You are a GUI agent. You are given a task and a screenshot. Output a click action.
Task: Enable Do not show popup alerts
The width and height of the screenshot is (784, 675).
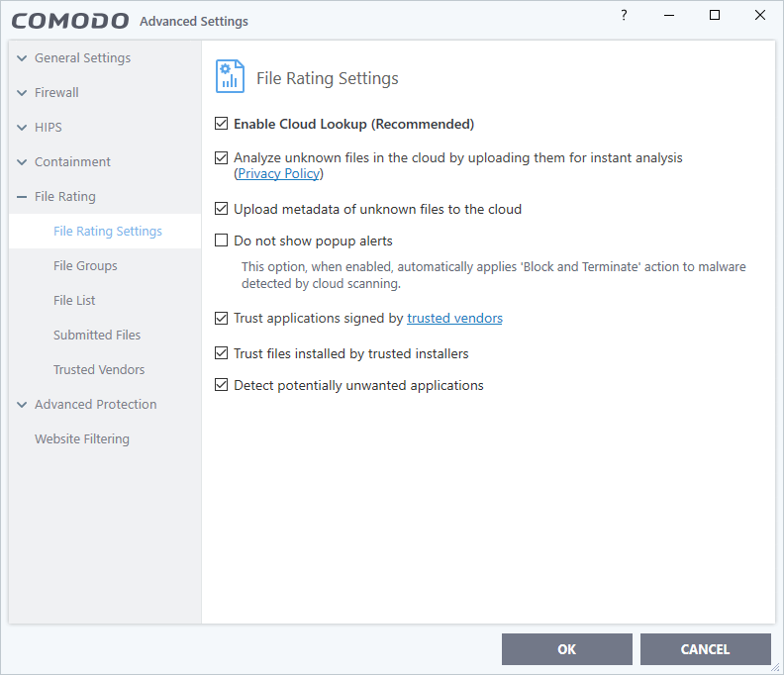[x=221, y=241]
